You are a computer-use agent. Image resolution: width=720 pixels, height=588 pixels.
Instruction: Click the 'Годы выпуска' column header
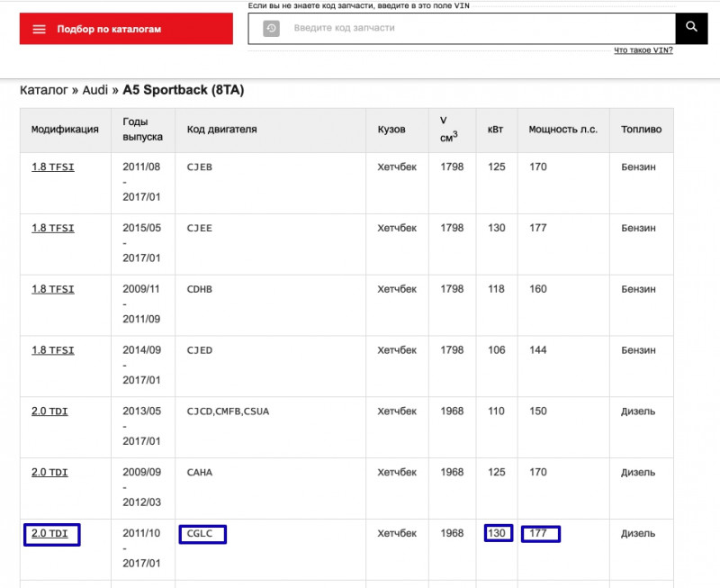pyautogui.click(x=142, y=129)
